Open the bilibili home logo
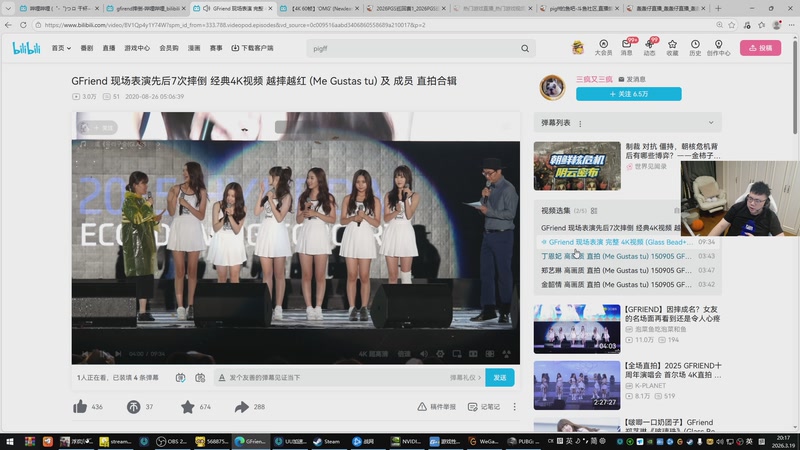The width and height of the screenshot is (800, 450). coord(26,48)
